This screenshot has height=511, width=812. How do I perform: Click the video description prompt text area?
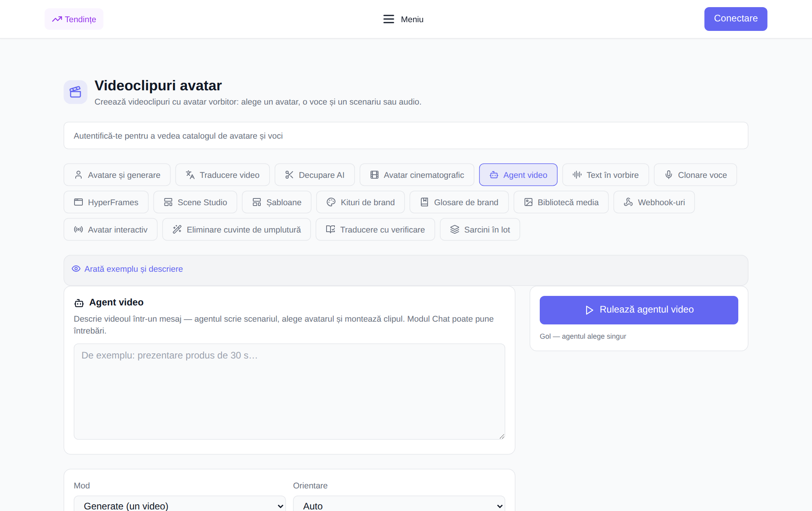coord(289,391)
